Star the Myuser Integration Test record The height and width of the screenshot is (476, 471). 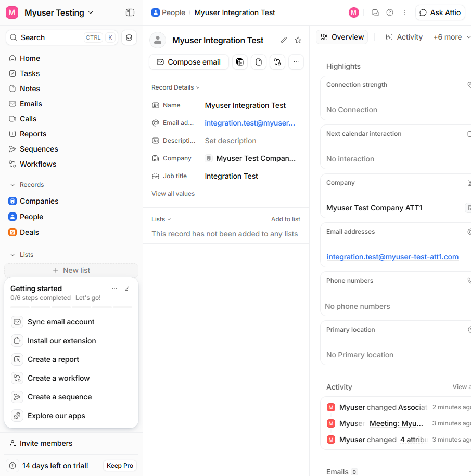(x=298, y=40)
